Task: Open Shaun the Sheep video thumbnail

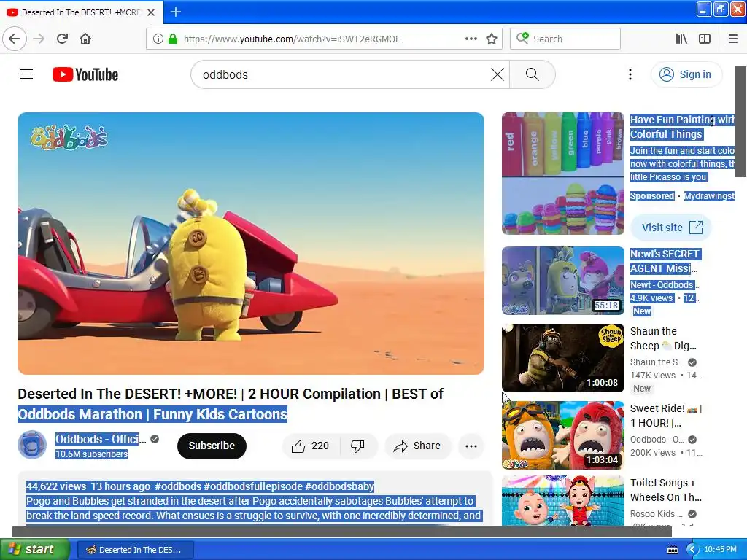Action: coord(562,358)
